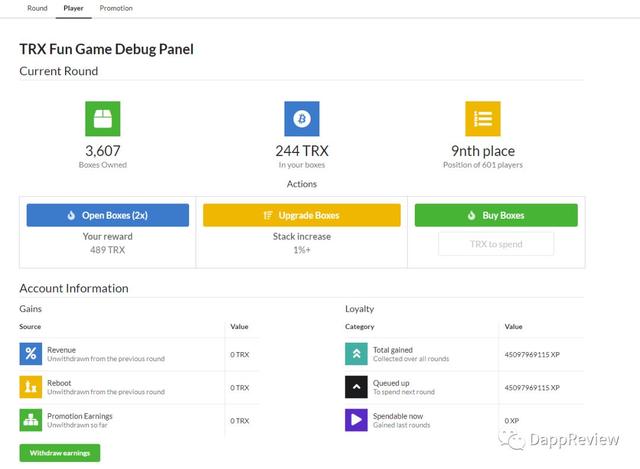This screenshot has width=640, height=469.
Task: Click the Open Boxes (2x) button
Action: pyautogui.click(x=108, y=215)
